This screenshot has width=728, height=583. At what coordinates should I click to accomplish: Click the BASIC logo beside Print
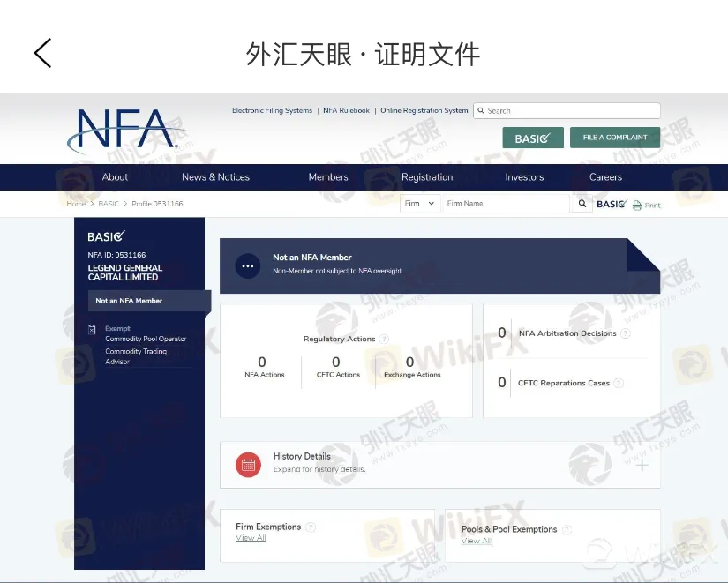[612, 204]
